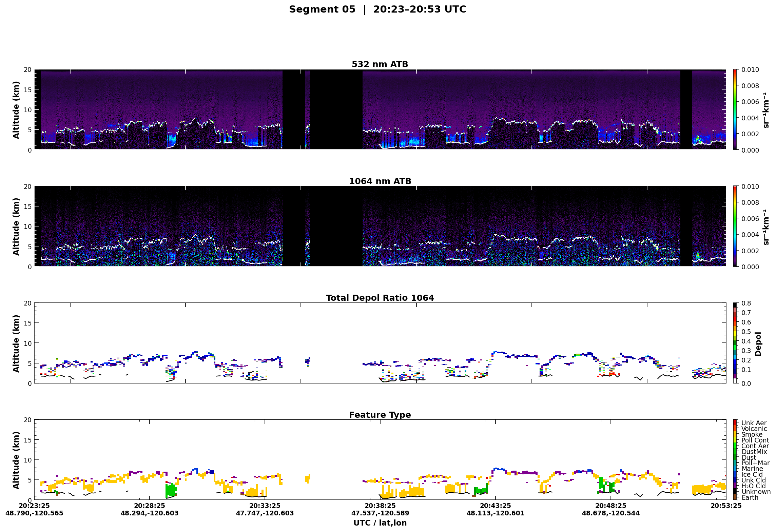
Task: Click the Marine legend label
Action: (x=752, y=469)
